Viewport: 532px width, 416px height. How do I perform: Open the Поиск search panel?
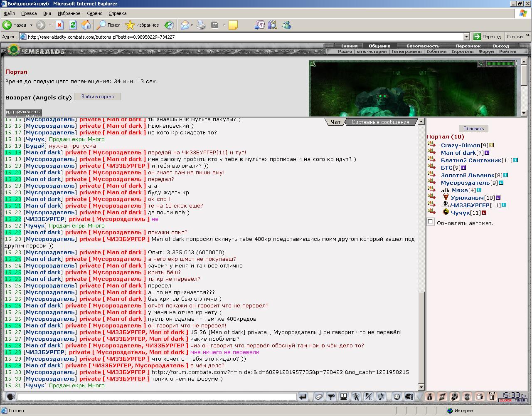pyautogui.click(x=108, y=25)
